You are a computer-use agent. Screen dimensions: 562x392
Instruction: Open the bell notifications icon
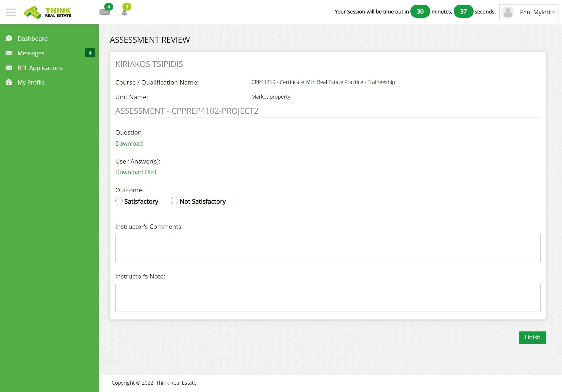(x=124, y=12)
